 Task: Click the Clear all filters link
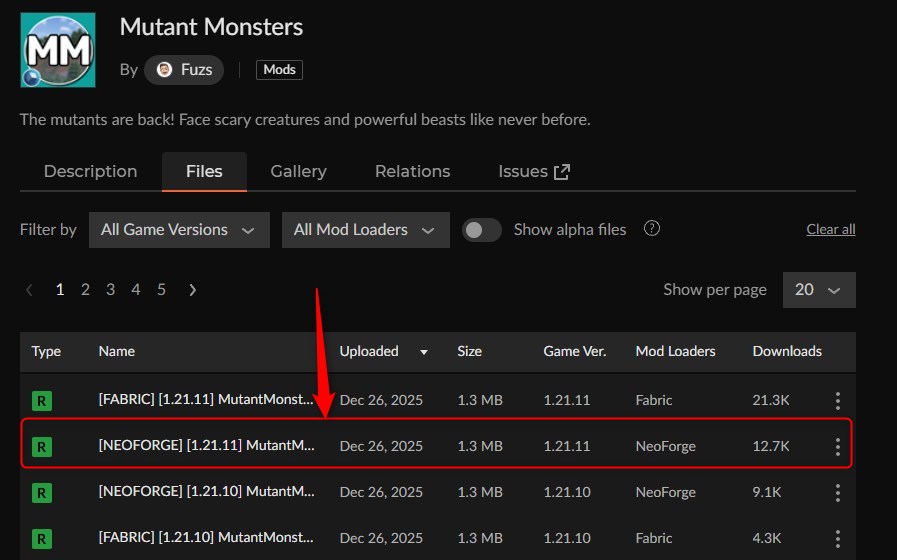click(x=830, y=230)
